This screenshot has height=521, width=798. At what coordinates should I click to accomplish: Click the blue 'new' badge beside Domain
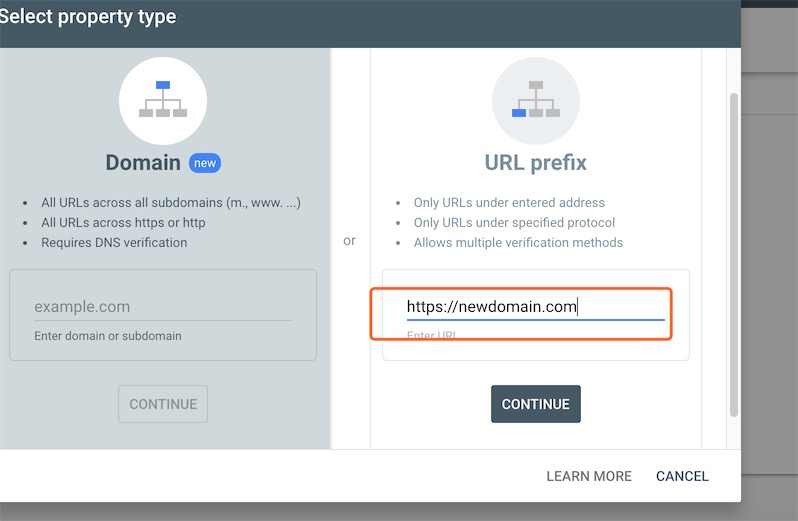[x=205, y=163]
